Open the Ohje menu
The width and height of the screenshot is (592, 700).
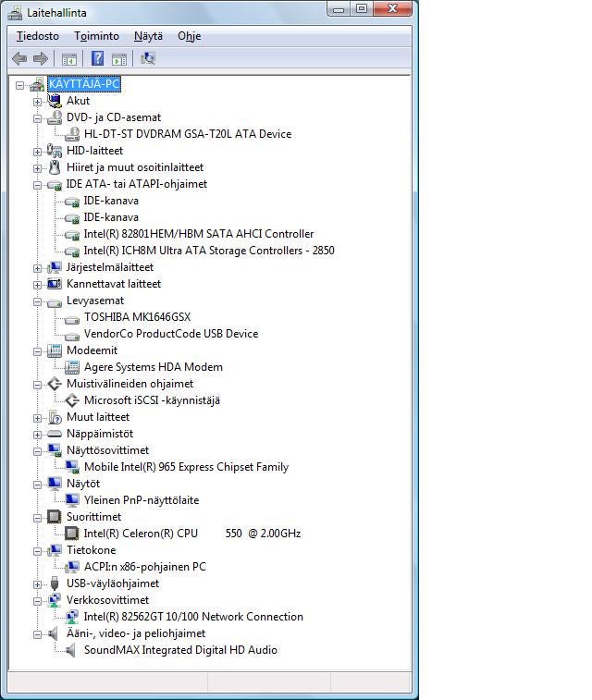(190, 36)
